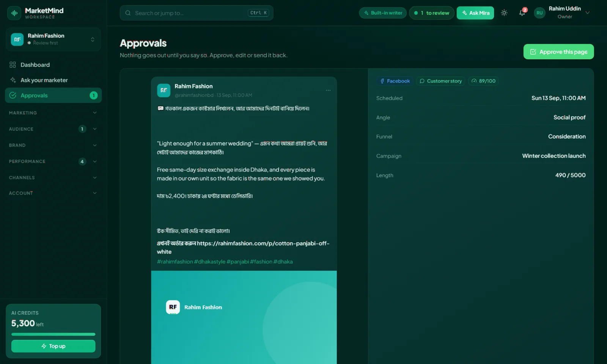607x364 pixels.
Task: Open the Rahim Fashion workspace switcher
Action: pyautogui.click(x=53, y=39)
